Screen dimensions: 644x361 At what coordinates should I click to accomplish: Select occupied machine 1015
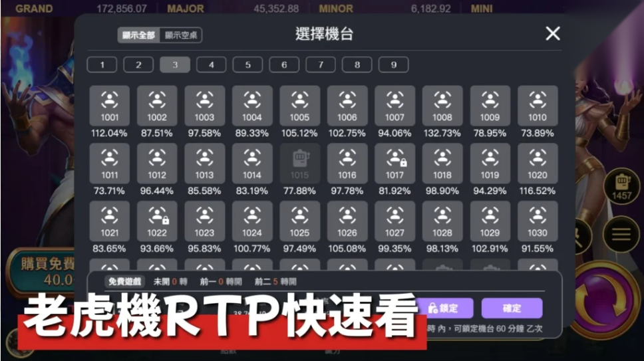(299, 163)
